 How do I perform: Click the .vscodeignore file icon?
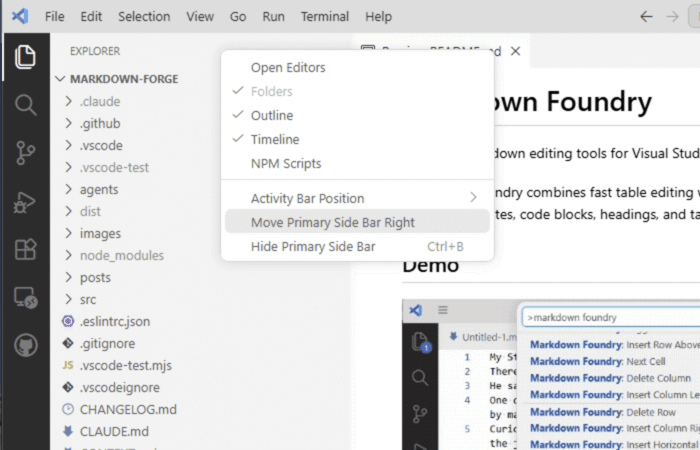click(x=68, y=387)
